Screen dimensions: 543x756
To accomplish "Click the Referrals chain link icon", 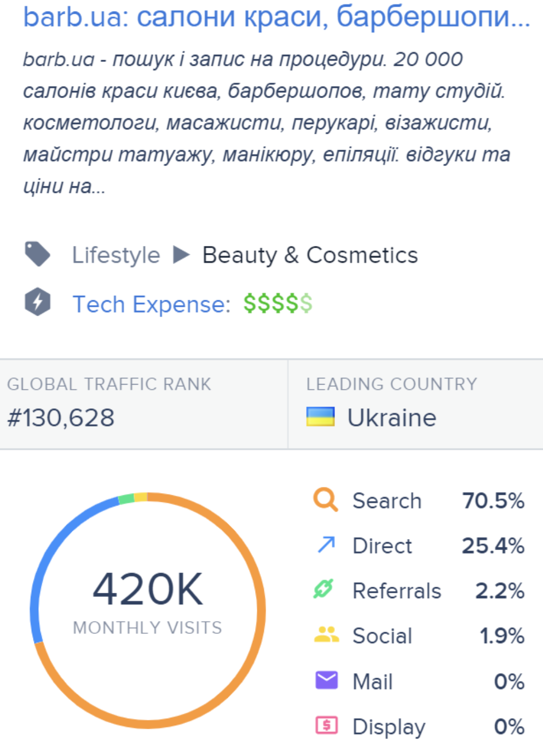I will click(x=324, y=589).
